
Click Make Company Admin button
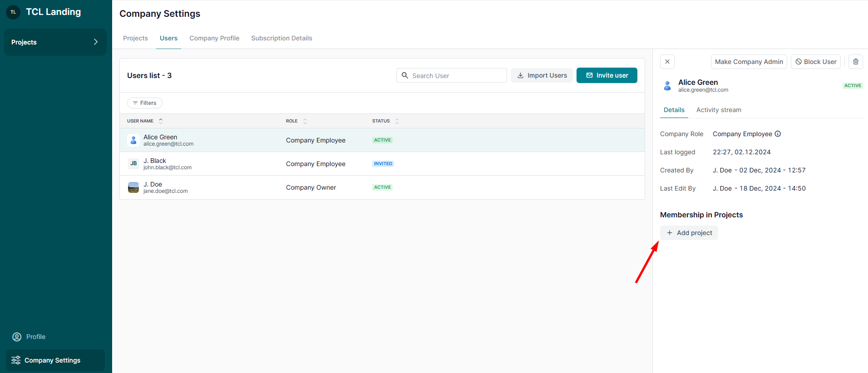coord(749,62)
